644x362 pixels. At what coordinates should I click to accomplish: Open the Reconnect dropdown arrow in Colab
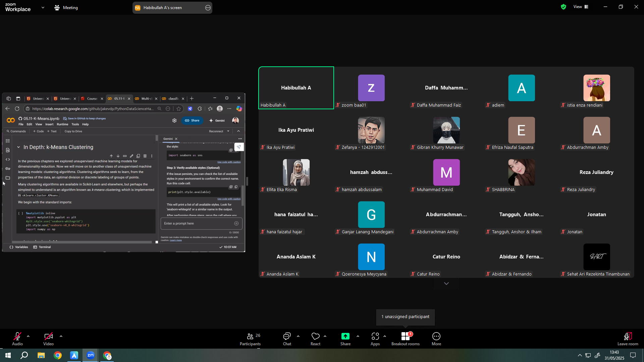click(228, 131)
